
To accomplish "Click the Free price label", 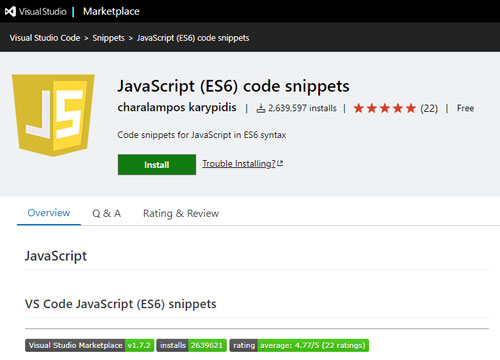I will [x=465, y=108].
